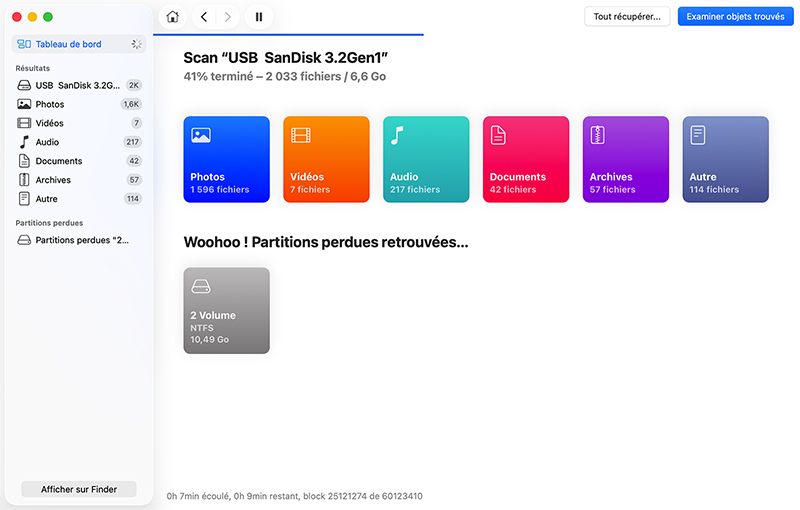Click Afficher sur Finder button

coord(79,489)
